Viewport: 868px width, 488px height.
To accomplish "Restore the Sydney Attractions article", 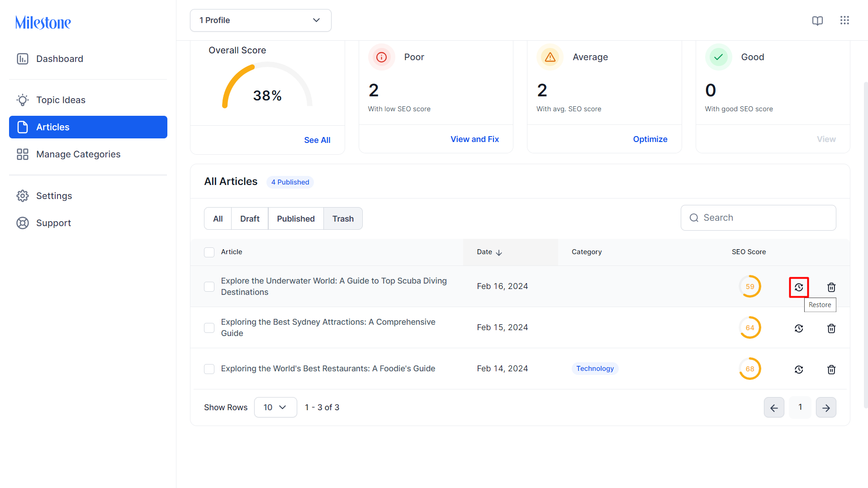I will pos(799,328).
